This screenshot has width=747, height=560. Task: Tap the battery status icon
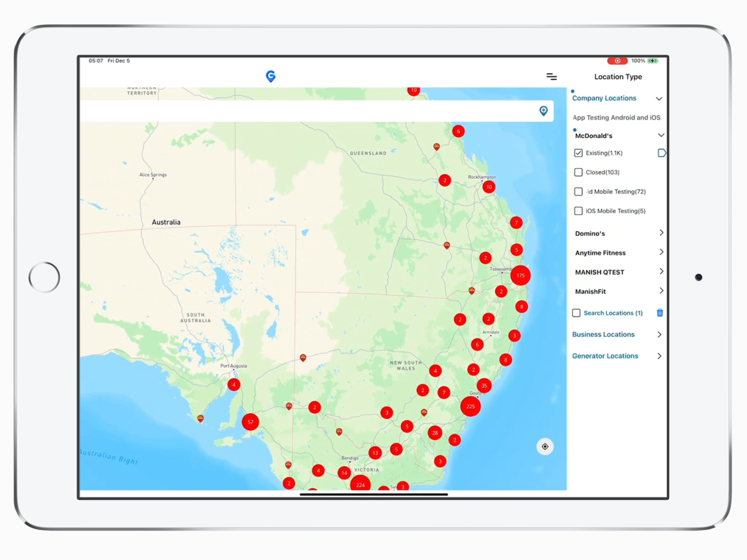pyautogui.click(x=653, y=61)
